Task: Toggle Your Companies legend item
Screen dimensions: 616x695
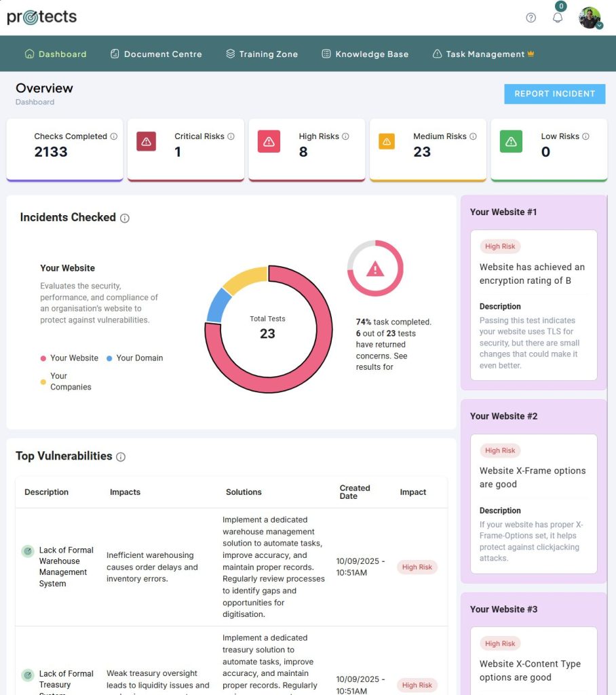Action: [x=66, y=381]
